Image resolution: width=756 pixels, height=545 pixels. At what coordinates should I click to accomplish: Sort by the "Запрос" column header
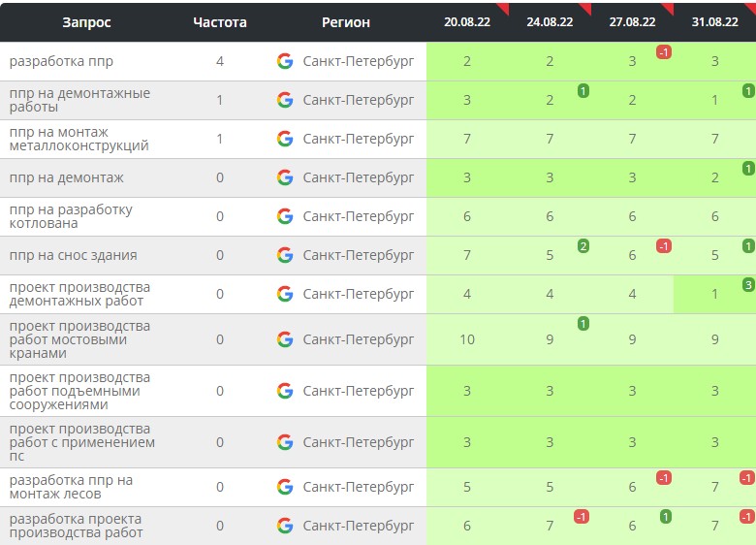tap(87, 22)
